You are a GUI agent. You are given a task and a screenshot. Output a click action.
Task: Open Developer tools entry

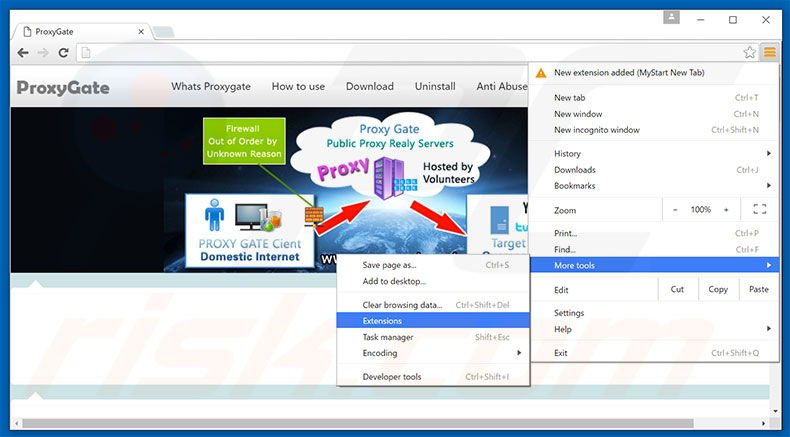[433, 377]
